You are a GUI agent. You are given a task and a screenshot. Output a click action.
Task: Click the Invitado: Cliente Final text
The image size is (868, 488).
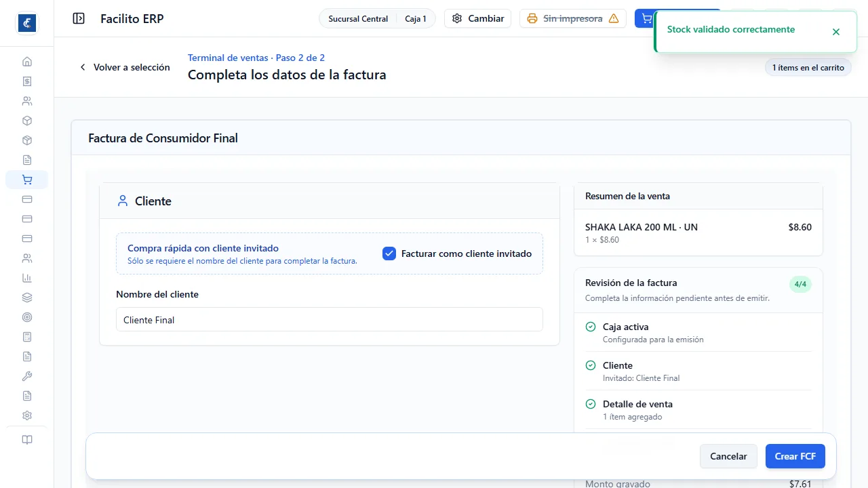(x=641, y=378)
